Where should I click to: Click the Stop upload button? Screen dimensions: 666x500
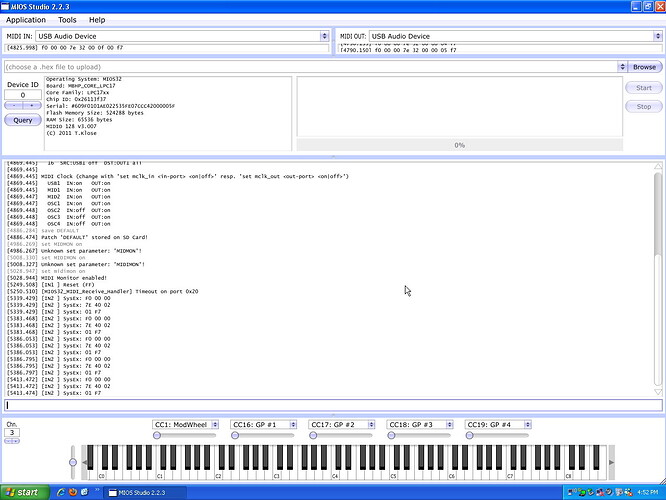pos(643,107)
